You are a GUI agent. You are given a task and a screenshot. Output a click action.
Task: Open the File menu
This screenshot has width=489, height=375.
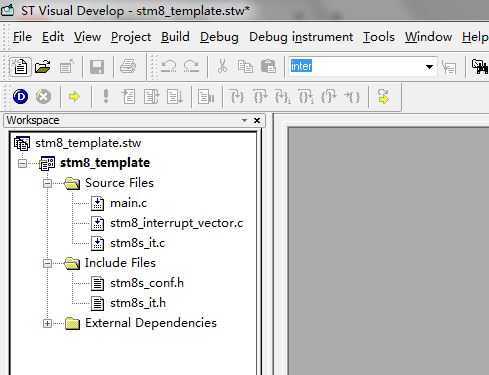pyautogui.click(x=22, y=37)
